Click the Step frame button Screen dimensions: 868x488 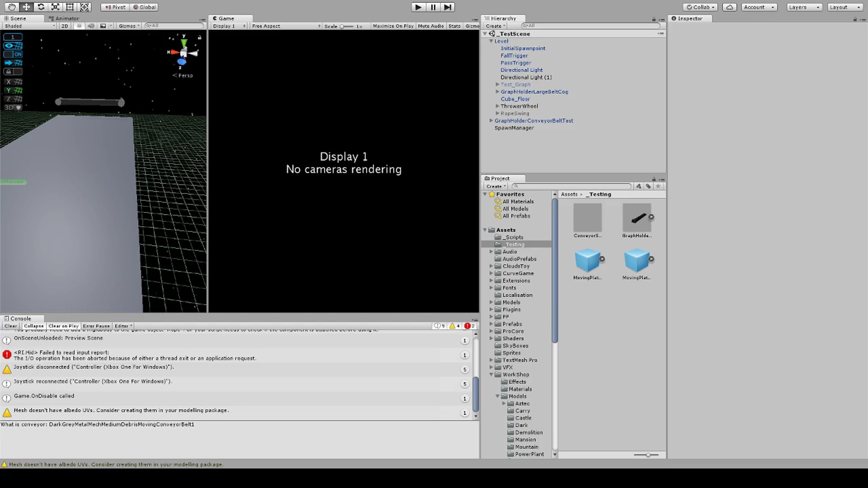[447, 7]
